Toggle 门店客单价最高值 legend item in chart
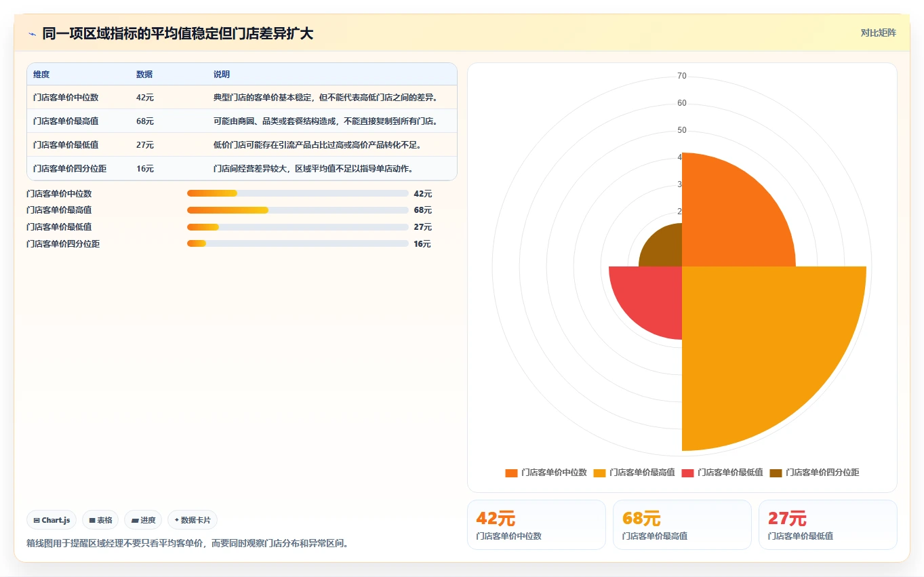 click(634, 473)
